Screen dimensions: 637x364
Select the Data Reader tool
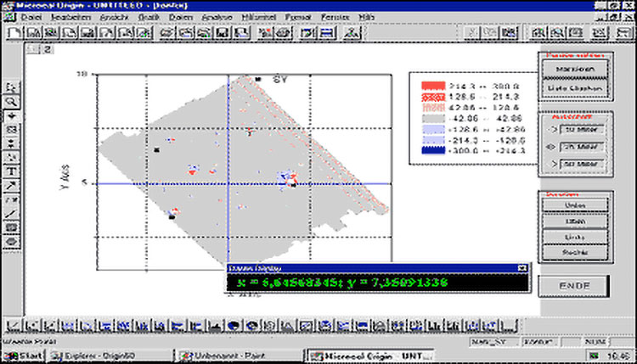coord(11,130)
